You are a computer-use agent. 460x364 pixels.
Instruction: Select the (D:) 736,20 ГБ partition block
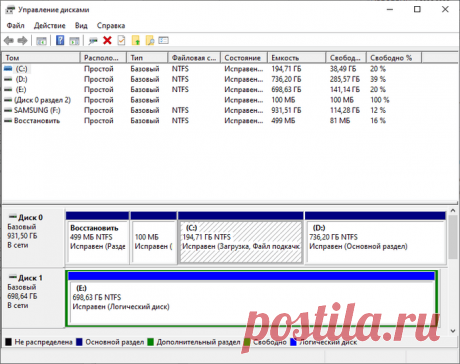coord(376,238)
